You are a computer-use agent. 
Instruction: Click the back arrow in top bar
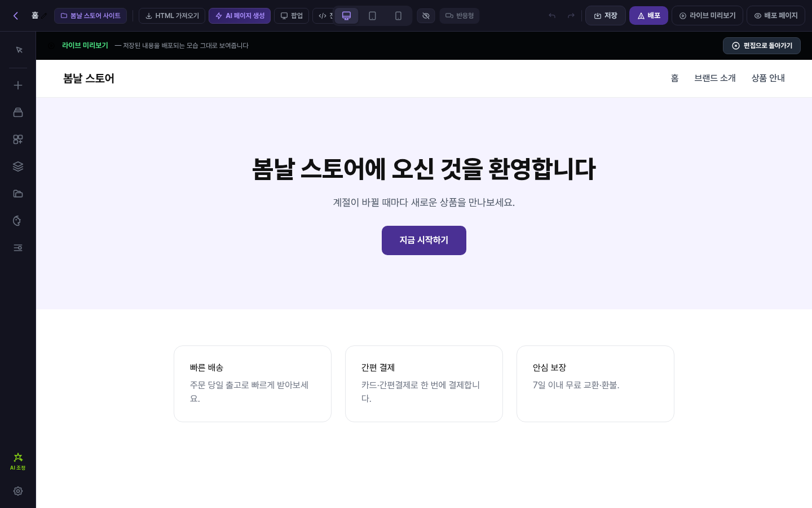[16, 16]
